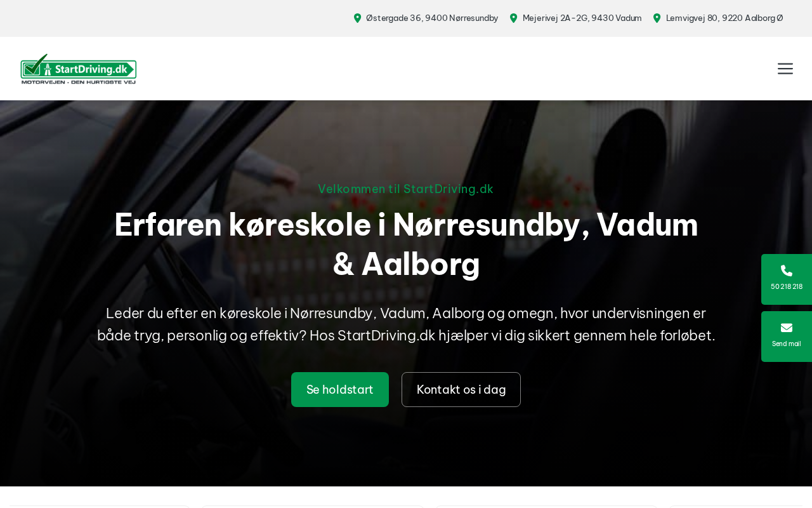Click the Velkommen til StartDriving.dk tagline
Screen dimensions: 812x508
click(x=406, y=189)
